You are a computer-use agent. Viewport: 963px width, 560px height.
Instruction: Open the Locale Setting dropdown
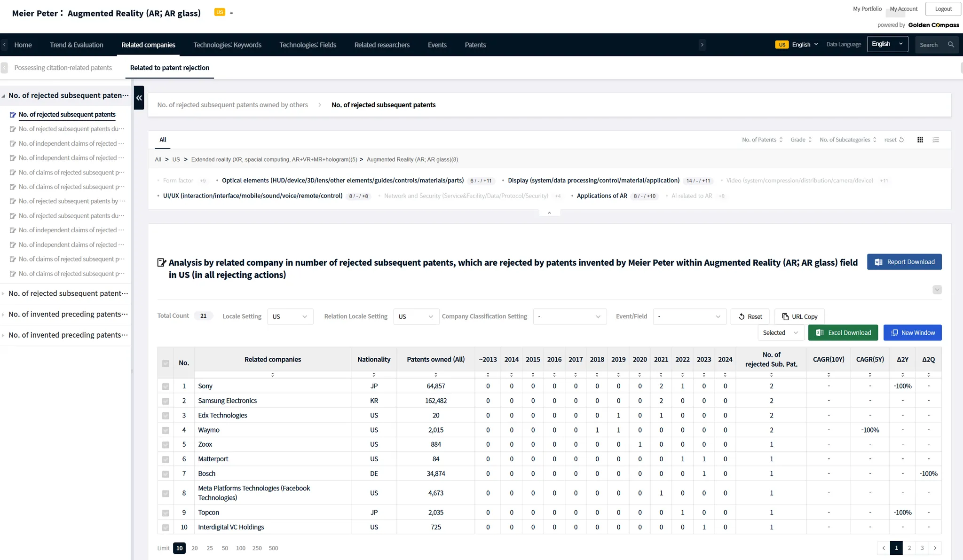pos(290,316)
